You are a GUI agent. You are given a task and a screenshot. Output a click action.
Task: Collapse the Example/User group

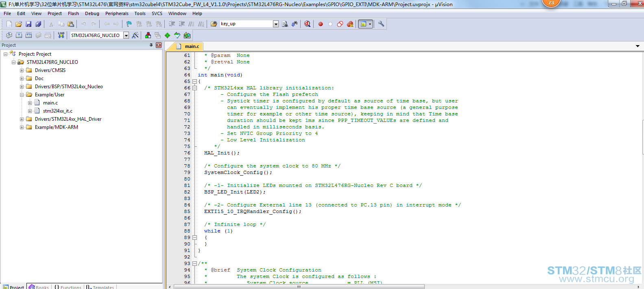pos(22,95)
